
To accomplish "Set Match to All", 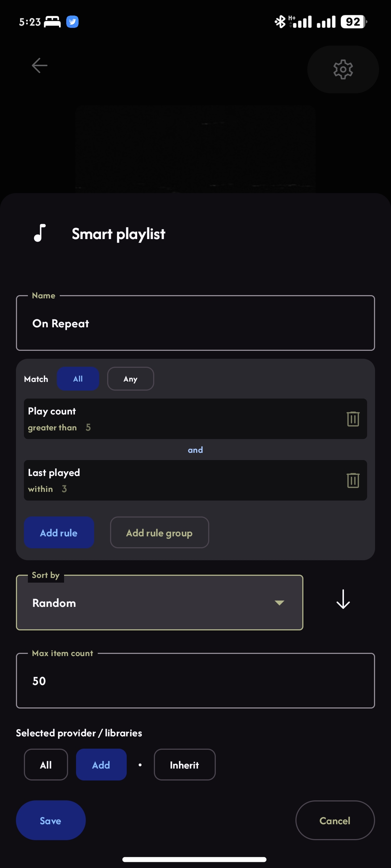I will click(78, 379).
